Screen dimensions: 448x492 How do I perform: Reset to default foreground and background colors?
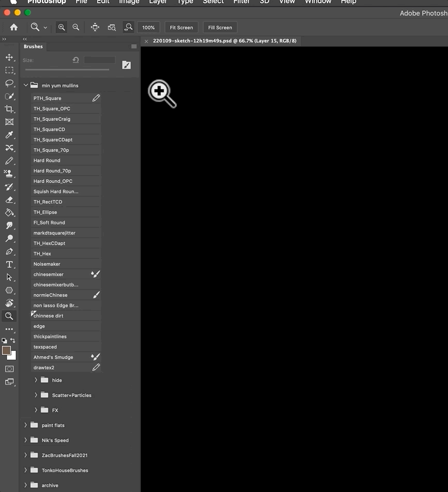[x=4, y=340]
